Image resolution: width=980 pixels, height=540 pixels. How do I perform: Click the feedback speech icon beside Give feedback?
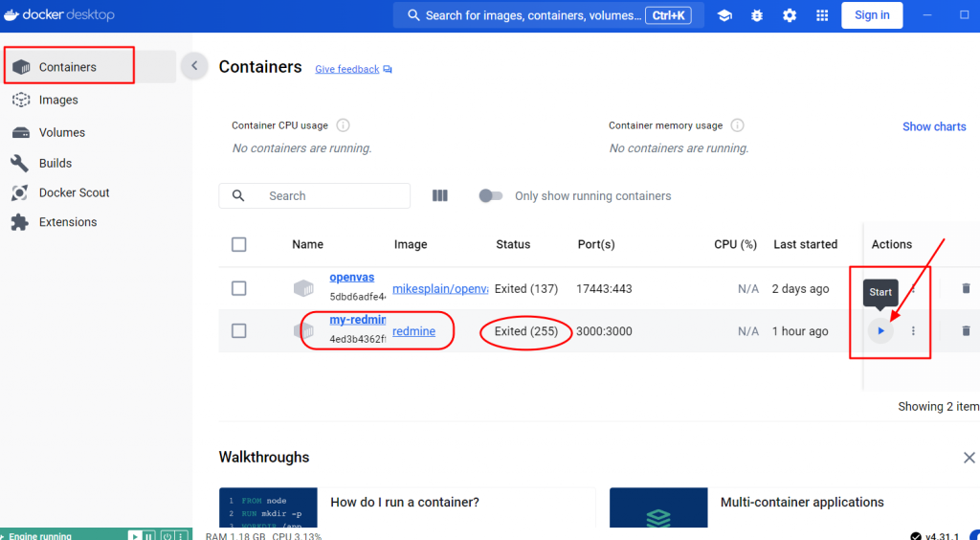pos(388,69)
